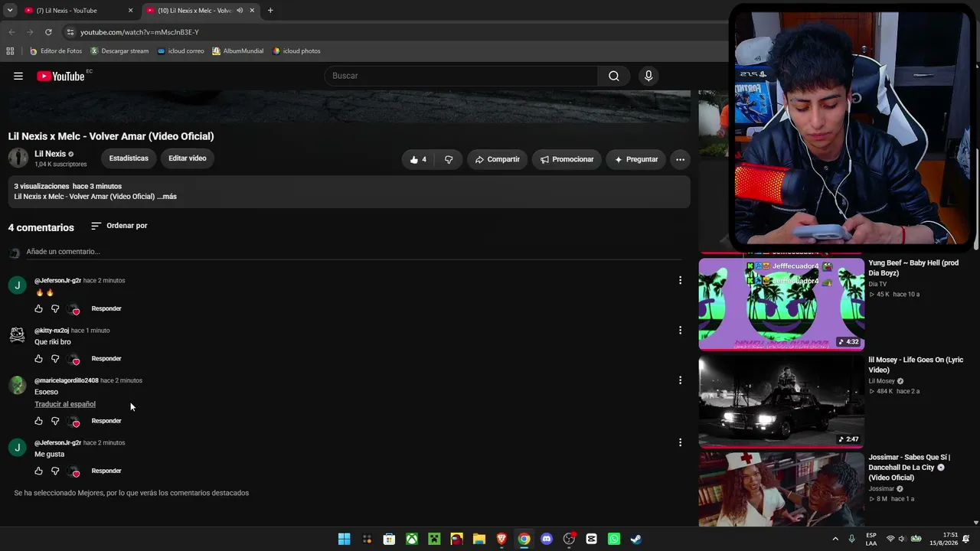Reply to the "Me gusta" comment
This screenshot has height=551, width=980.
106,471
